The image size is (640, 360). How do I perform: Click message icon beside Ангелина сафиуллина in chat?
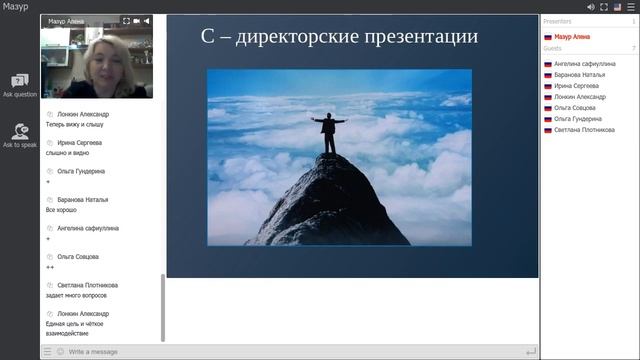click(50, 229)
